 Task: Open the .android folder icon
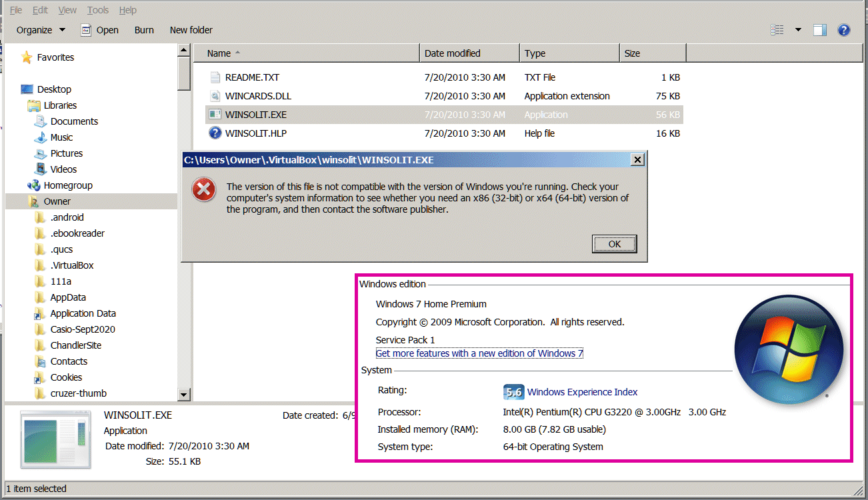[x=40, y=217]
